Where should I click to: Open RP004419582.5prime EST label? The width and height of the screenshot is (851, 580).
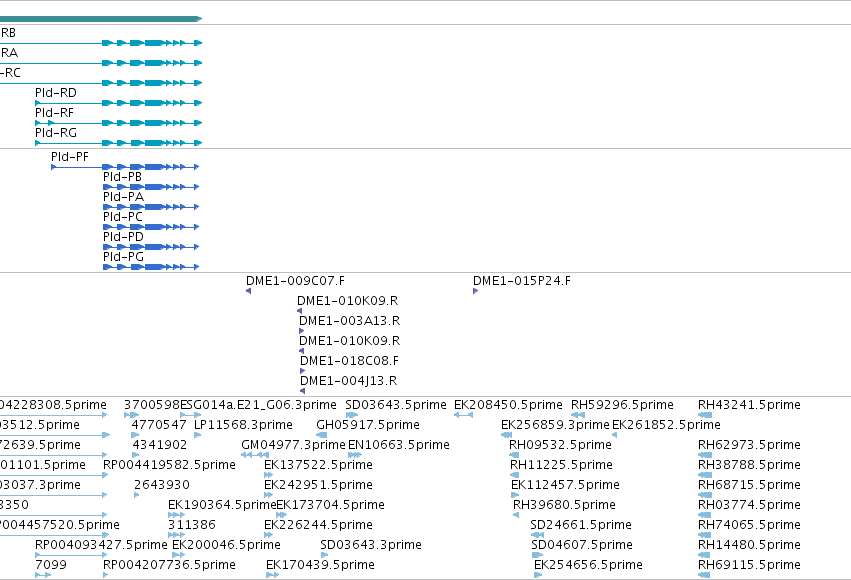click(169, 465)
